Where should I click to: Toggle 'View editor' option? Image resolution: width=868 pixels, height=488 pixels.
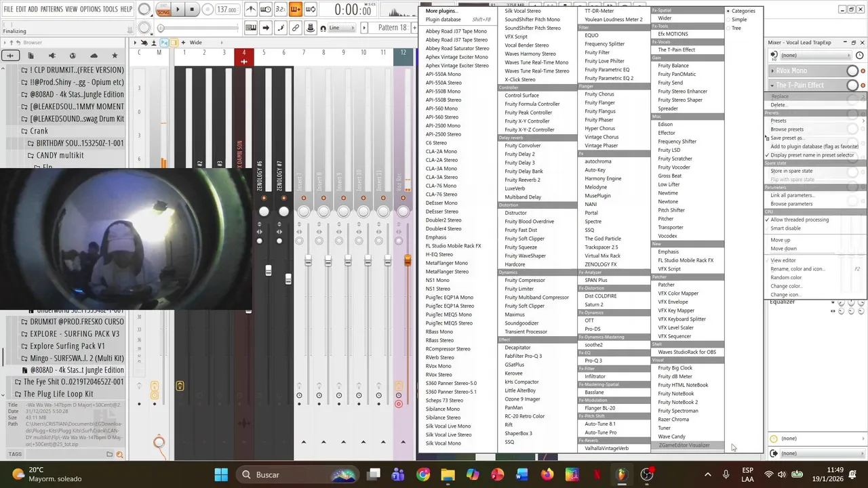(x=783, y=260)
